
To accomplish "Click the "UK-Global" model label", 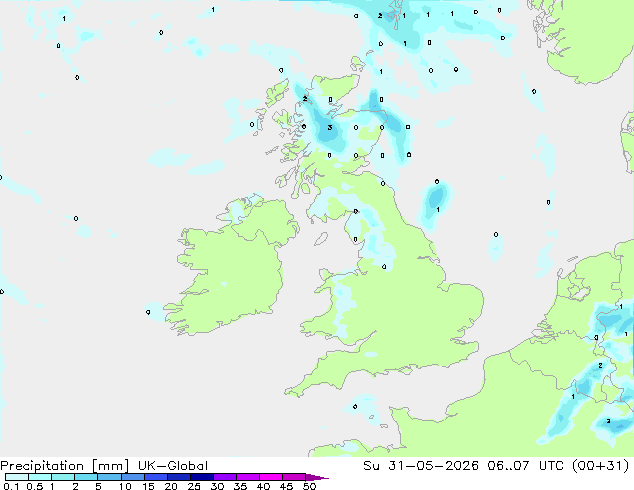I will (173, 466).
